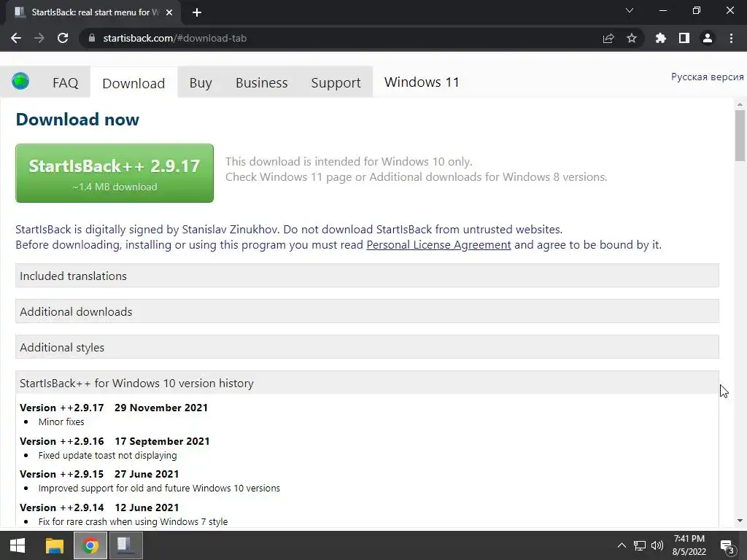Screen dimensions: 747x560
Task: Click the volume speaker tray icon
Action: (x=657, y=545)
